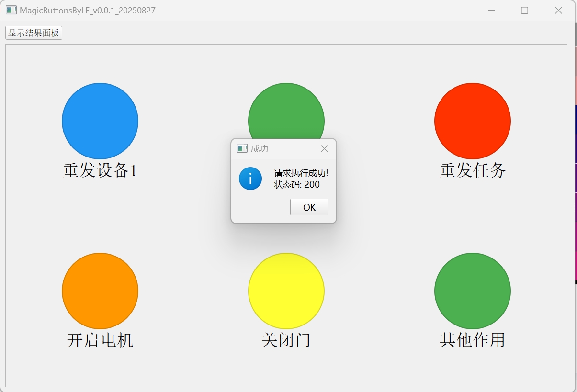
Task: Activate the orange 开启电机 circle button
Action: coord(100,291)
